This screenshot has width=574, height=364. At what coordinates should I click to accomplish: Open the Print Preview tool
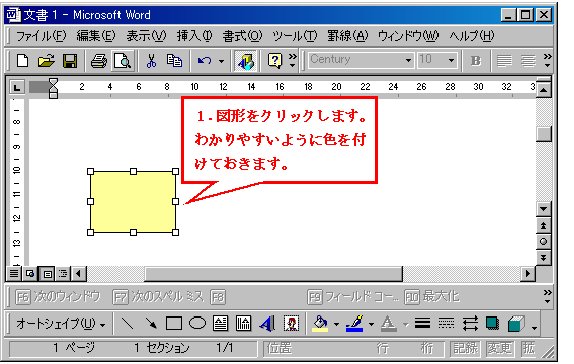tap(123, 61)
